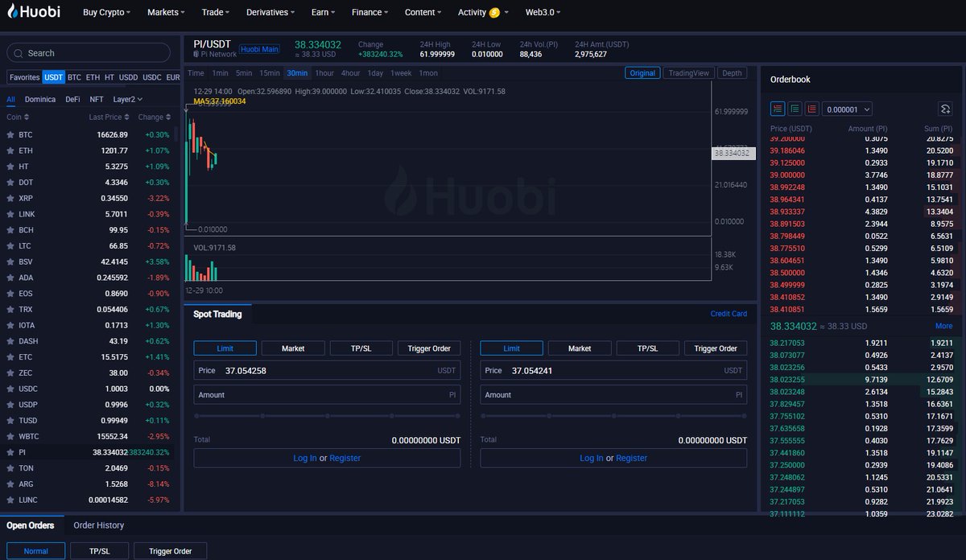Viewport: 966px width, 560px height.
Task: Click the sell amount percentage slider
Action: point(613,416)
